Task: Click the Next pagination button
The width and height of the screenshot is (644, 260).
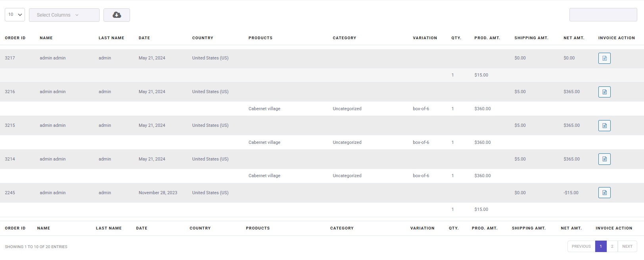Action: 627,247
